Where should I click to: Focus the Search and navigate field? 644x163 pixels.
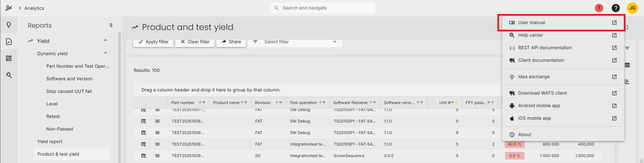coord(322,8)
